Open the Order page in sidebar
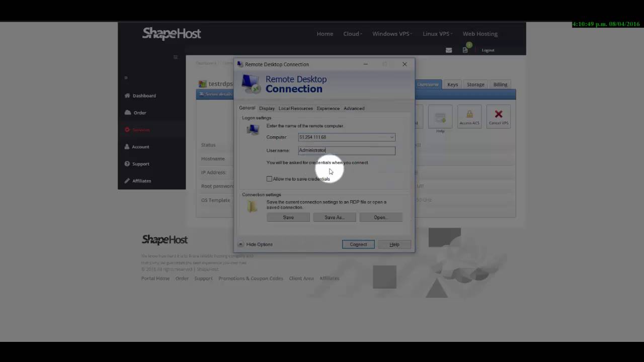This screenshot has height=362, width=644. click(x=136, y=113)
